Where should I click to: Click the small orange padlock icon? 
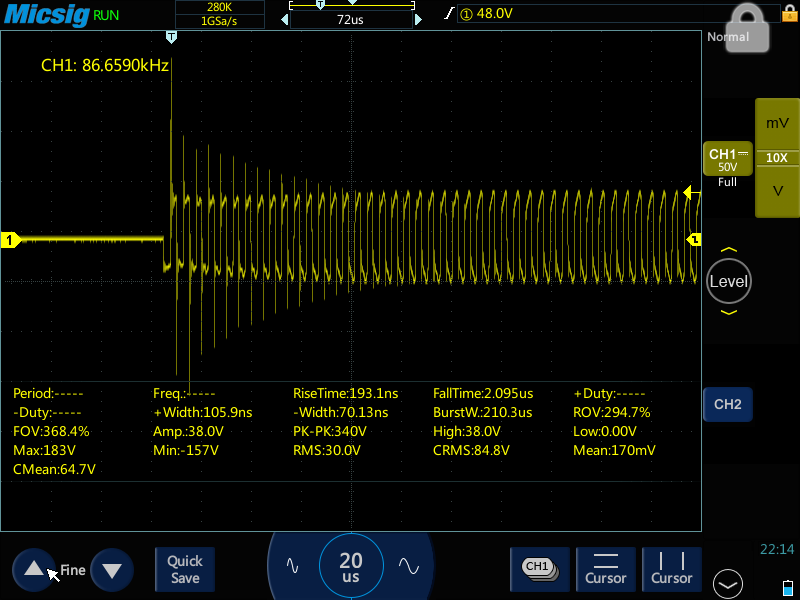pos(789,12)
